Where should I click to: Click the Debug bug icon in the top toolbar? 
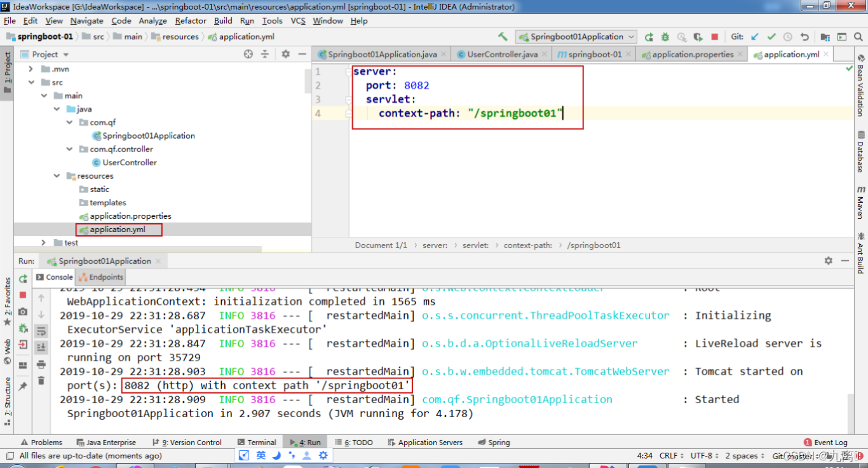(x=665, y=37)
